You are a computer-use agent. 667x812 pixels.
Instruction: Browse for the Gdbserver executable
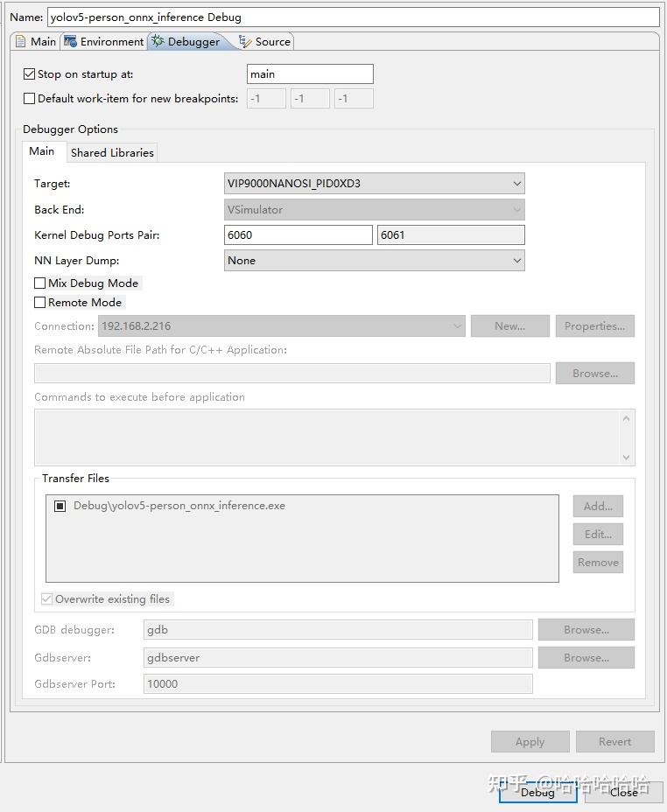[x=586, y=658]
